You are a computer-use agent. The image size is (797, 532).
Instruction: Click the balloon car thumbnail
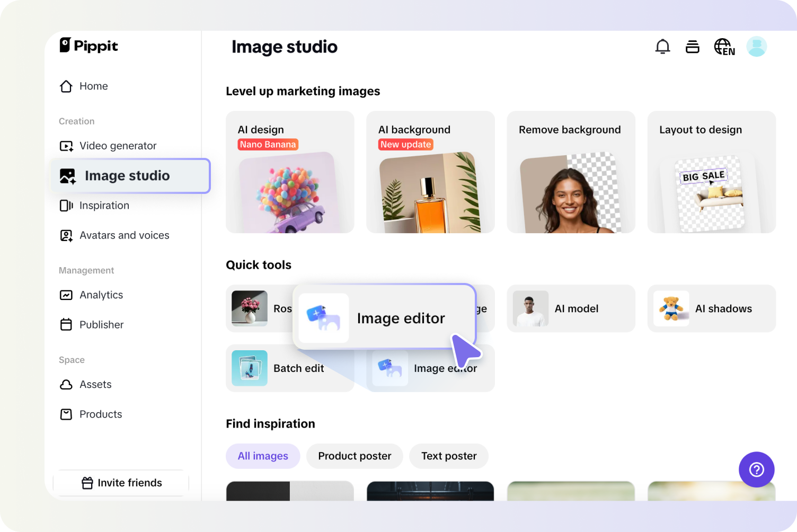pos(290,193)
